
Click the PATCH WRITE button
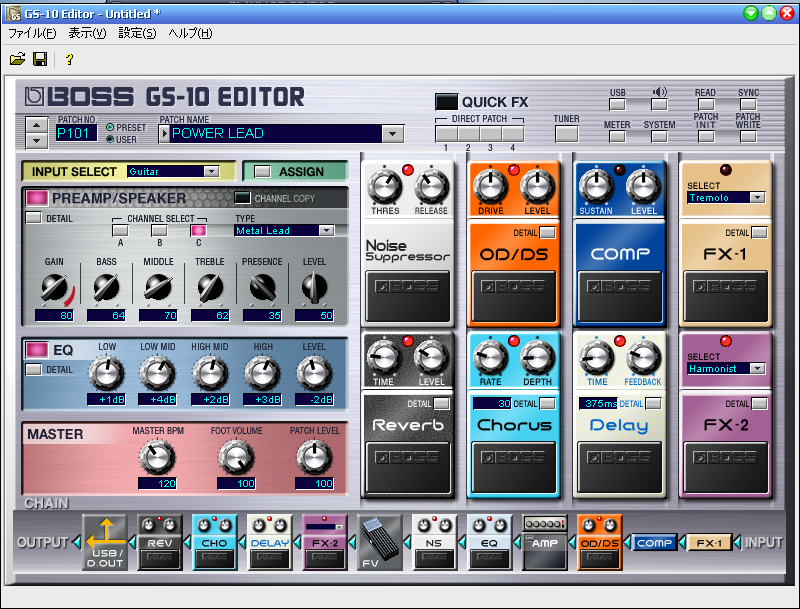point(748,136)
